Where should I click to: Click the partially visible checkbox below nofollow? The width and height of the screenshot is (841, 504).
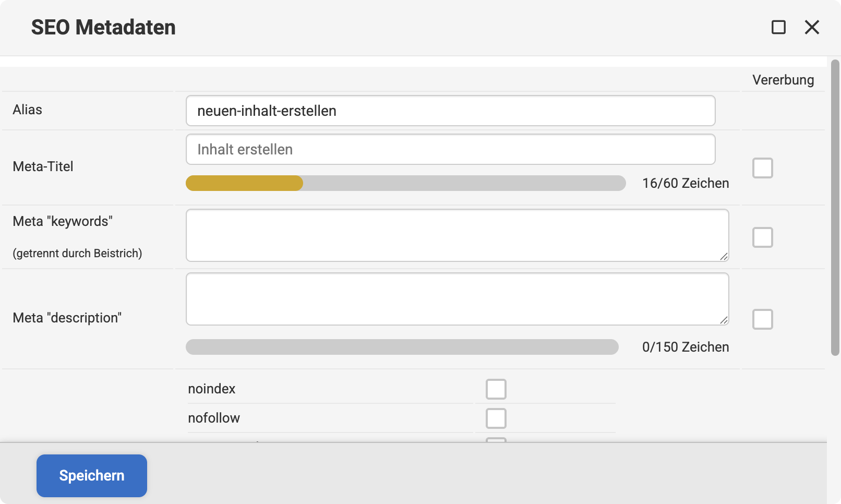pyautogui.click(x=496, y=440)
